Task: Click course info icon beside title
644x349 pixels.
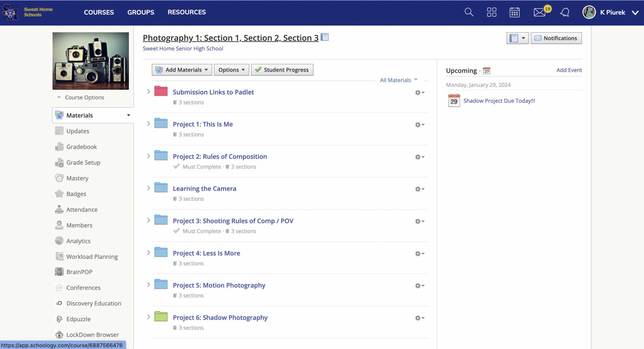Action: point(325,37)
